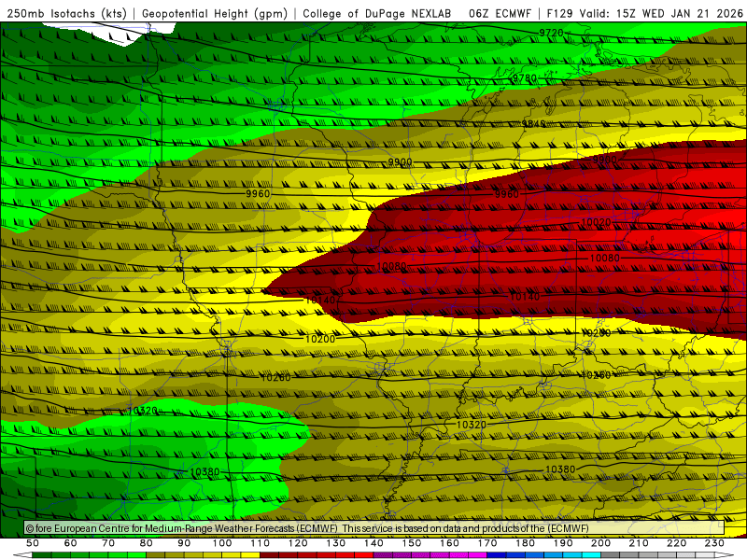Click the 10380 contour label in green area

(204, 472)
